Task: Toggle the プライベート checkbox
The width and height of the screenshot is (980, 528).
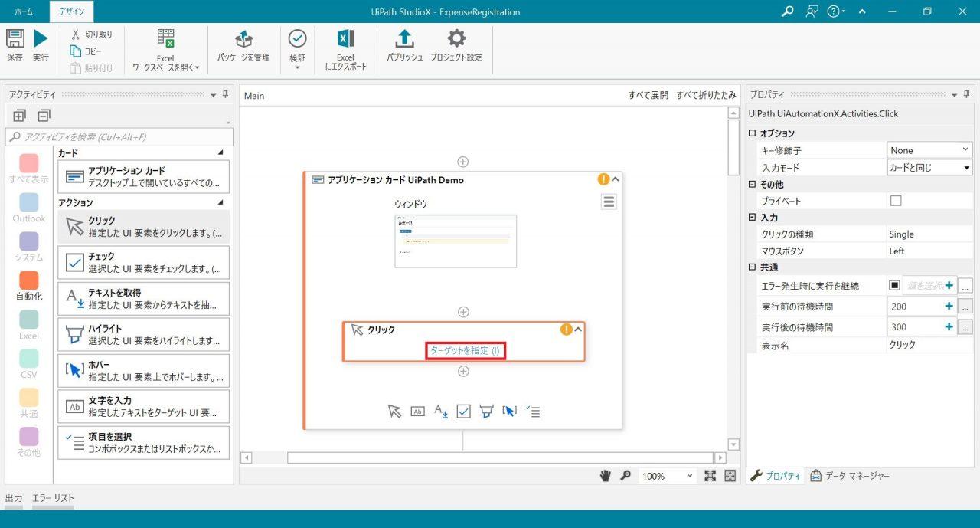Action: [896, 201]
